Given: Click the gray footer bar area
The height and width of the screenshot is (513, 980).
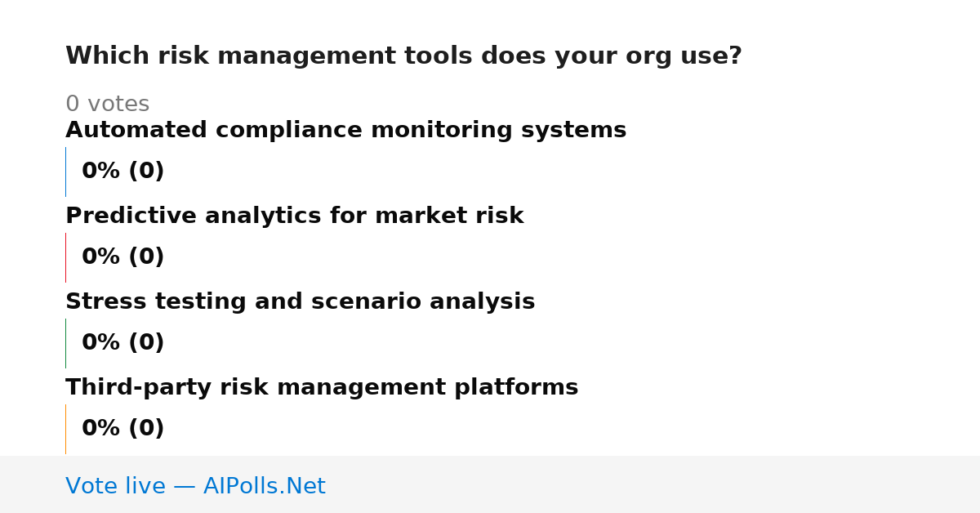Looking at the screenshot, I should [490, 484].
